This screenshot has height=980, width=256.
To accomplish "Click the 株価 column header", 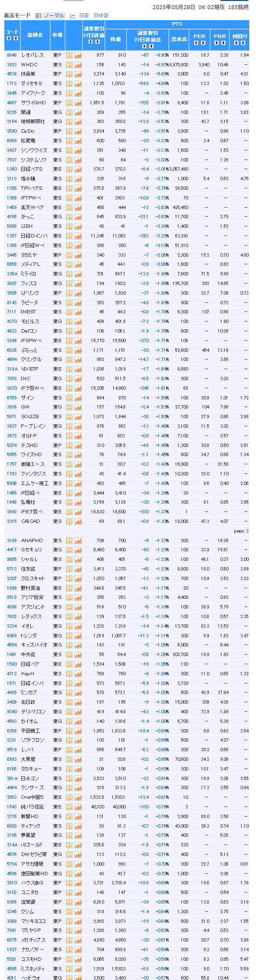I will (x=116, y=39).
